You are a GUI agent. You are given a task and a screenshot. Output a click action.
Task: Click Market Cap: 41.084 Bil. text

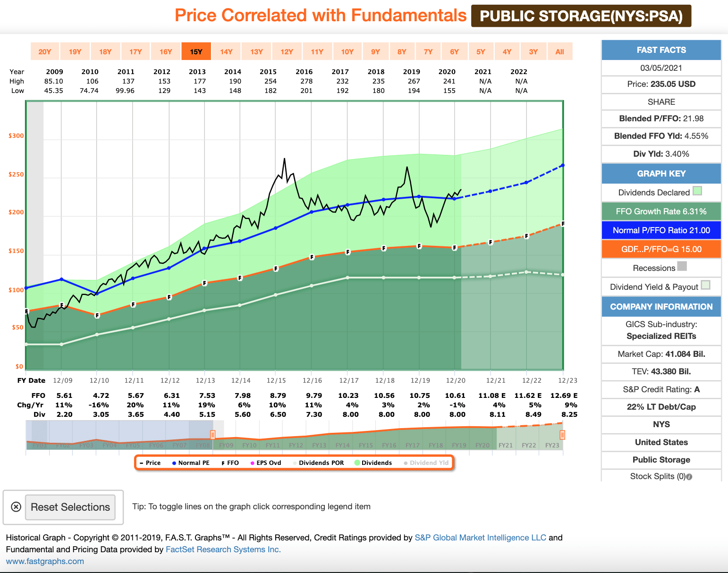(x=661, y=354)
